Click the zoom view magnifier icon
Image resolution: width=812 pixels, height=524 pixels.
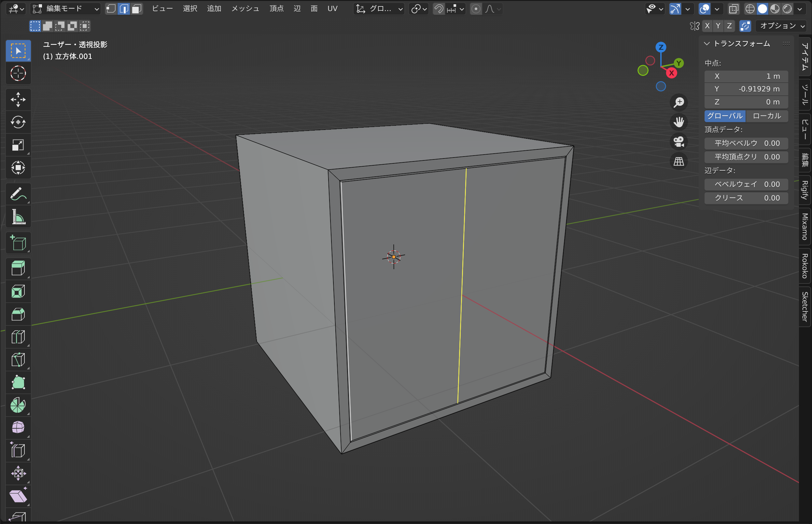[679, 103]
